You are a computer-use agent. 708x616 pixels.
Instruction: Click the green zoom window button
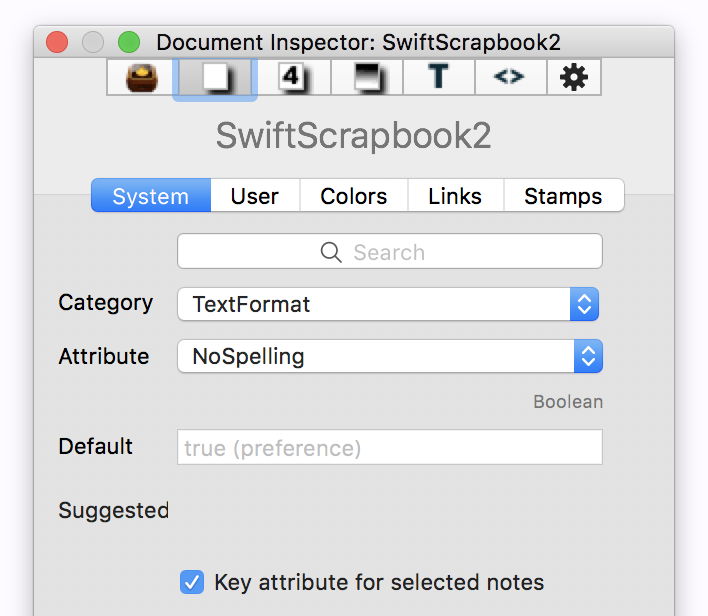(x=129, y=42)
